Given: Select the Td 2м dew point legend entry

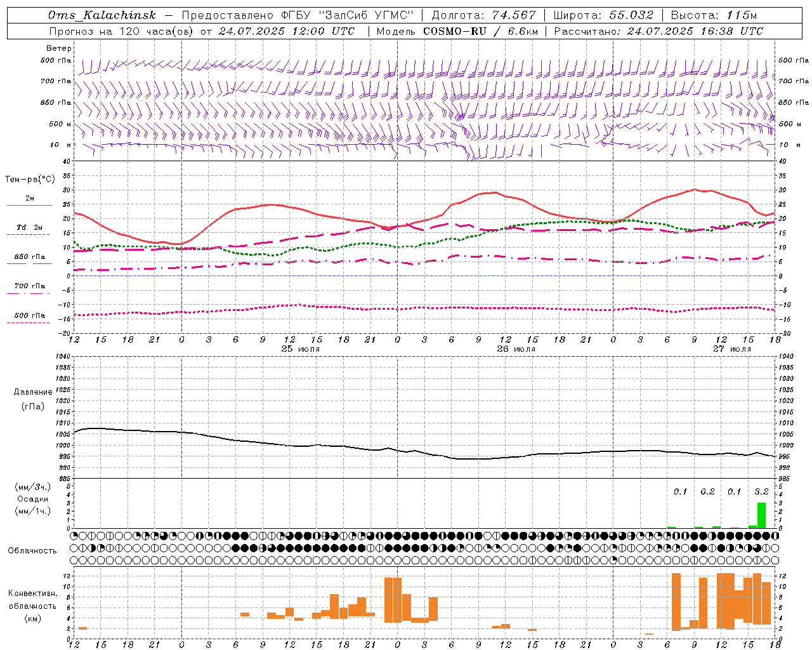Looking at the screenshot, I should 30,227.
